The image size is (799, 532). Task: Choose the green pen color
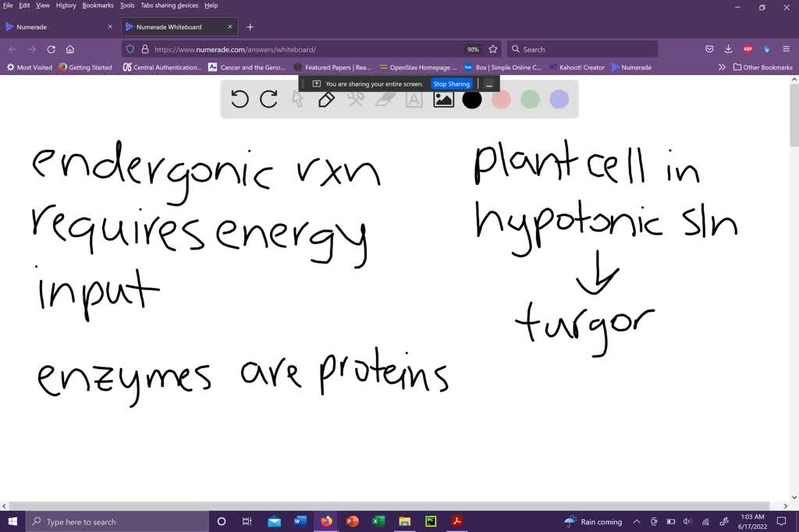(530, 99)
